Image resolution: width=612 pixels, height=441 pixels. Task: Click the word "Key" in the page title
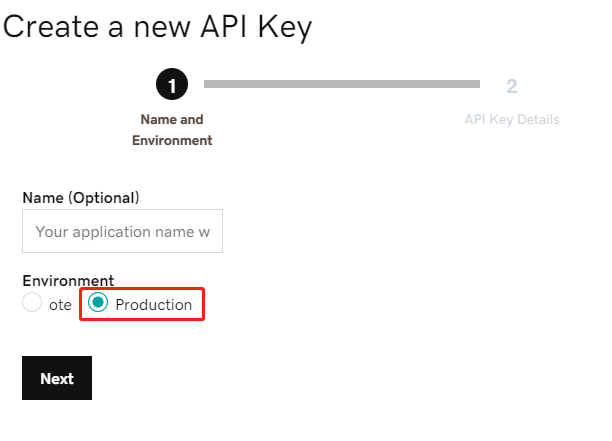pyautogui.click(x=285, y=27)
